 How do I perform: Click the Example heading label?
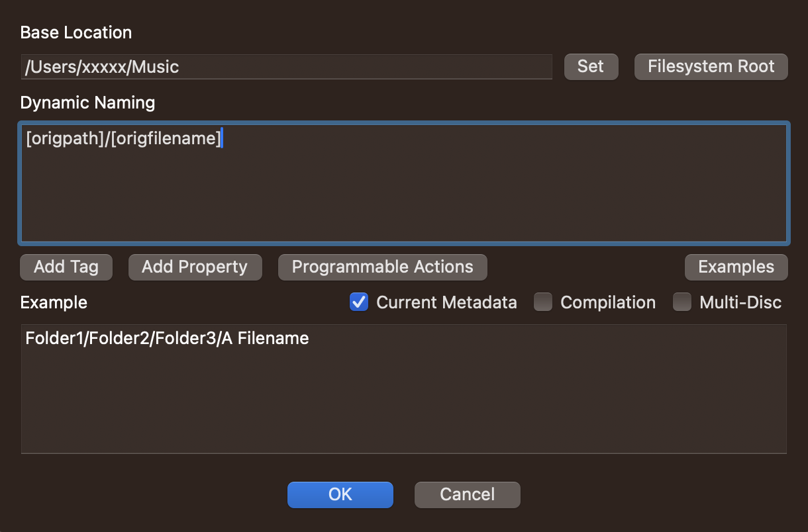(54, 302)
